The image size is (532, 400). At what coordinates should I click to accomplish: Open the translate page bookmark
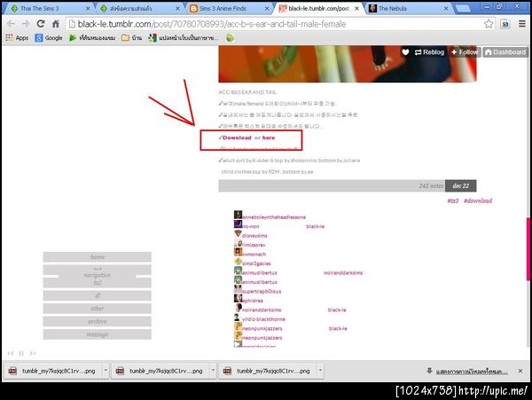[x=184, y=38]
